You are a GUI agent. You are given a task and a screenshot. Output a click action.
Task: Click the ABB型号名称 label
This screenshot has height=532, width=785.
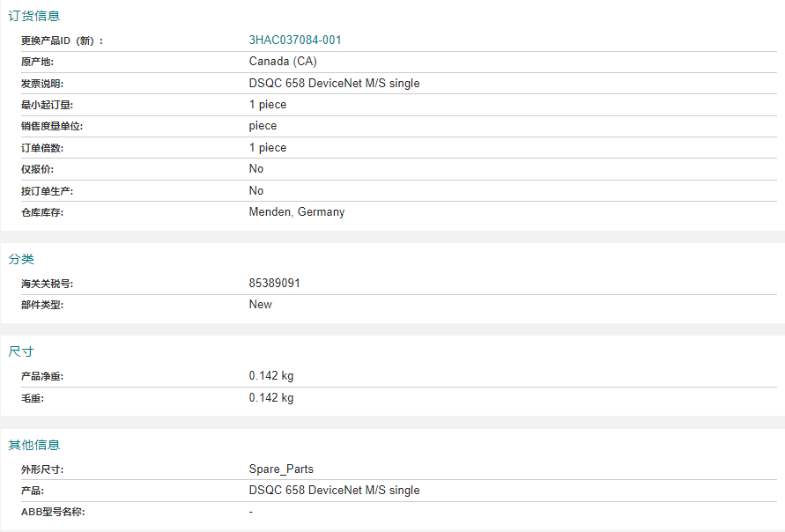(x=53, y=512)
